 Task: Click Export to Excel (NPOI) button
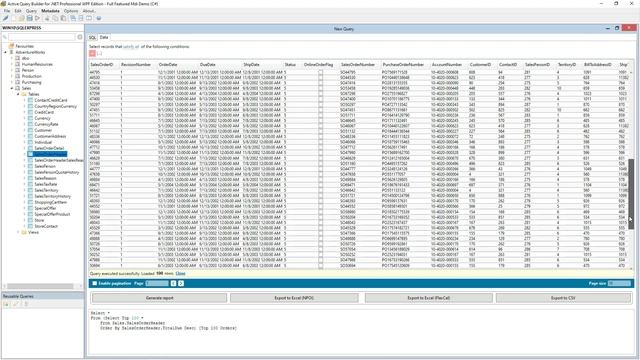point(294,298)
